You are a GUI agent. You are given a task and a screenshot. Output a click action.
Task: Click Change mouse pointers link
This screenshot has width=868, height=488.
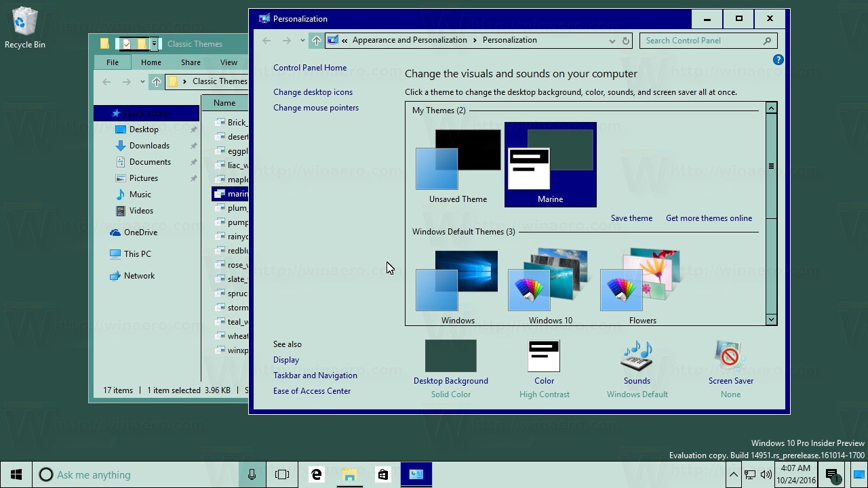[x=316, y=108]
